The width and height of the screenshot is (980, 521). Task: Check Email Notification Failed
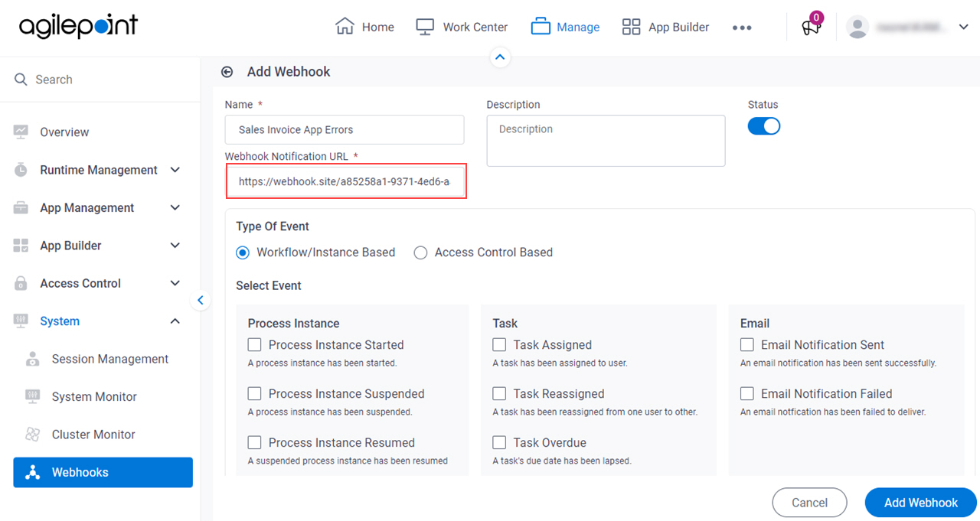(x=747, y=394)
